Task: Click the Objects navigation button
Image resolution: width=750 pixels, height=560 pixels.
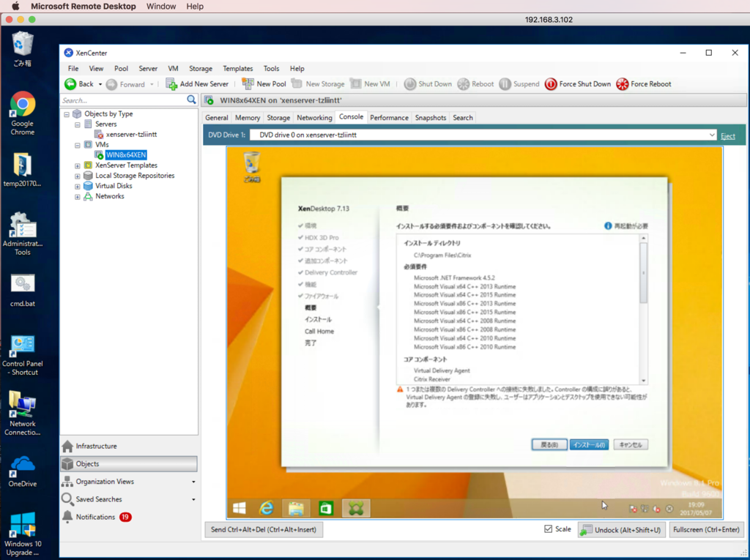Action: 129,464
